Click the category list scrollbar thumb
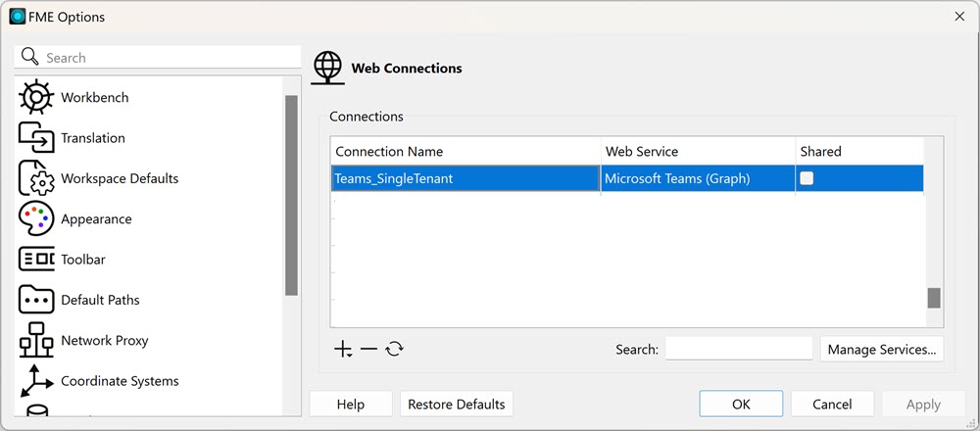This screenshot has height=431, width=980. click(291, 195)
